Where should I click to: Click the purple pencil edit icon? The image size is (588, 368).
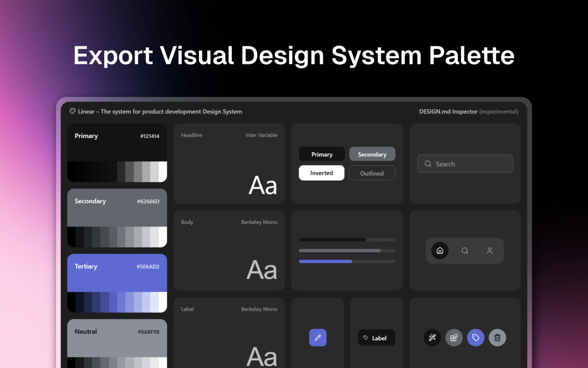(317, 337)
